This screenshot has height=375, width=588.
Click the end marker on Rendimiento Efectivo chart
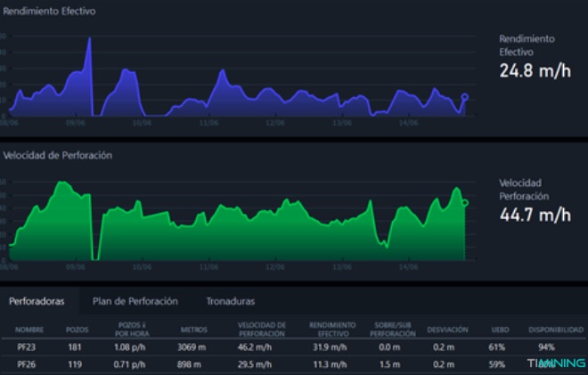click(464, 97)
